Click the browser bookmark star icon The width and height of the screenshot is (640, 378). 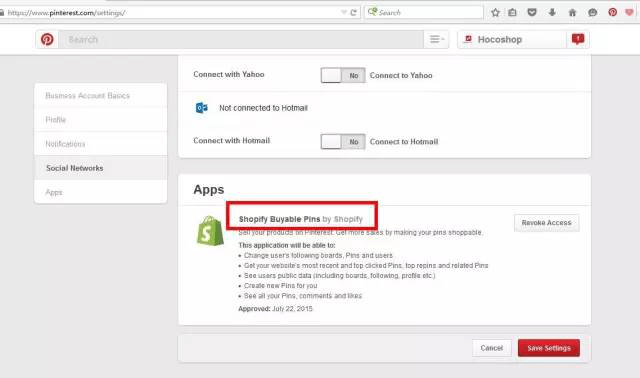point(495,13)
